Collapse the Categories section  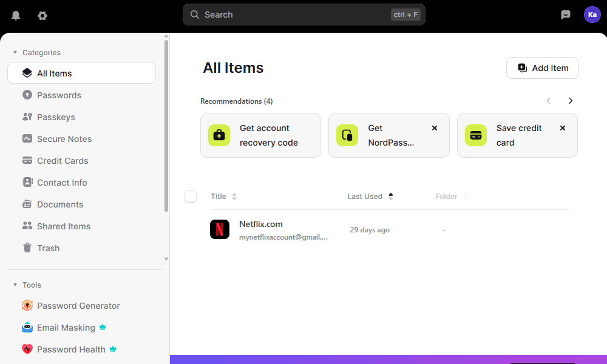click(15, 53)
